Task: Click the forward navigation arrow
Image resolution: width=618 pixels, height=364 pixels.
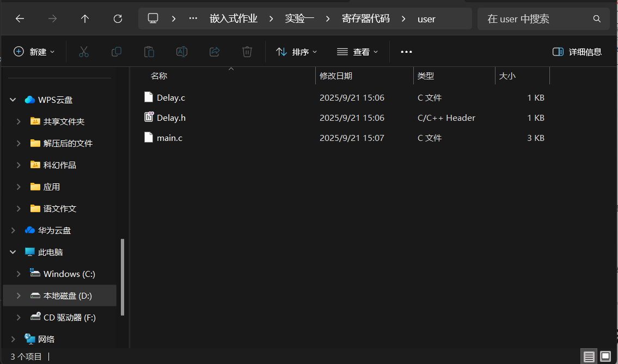Action: click(x=52, y=18)
